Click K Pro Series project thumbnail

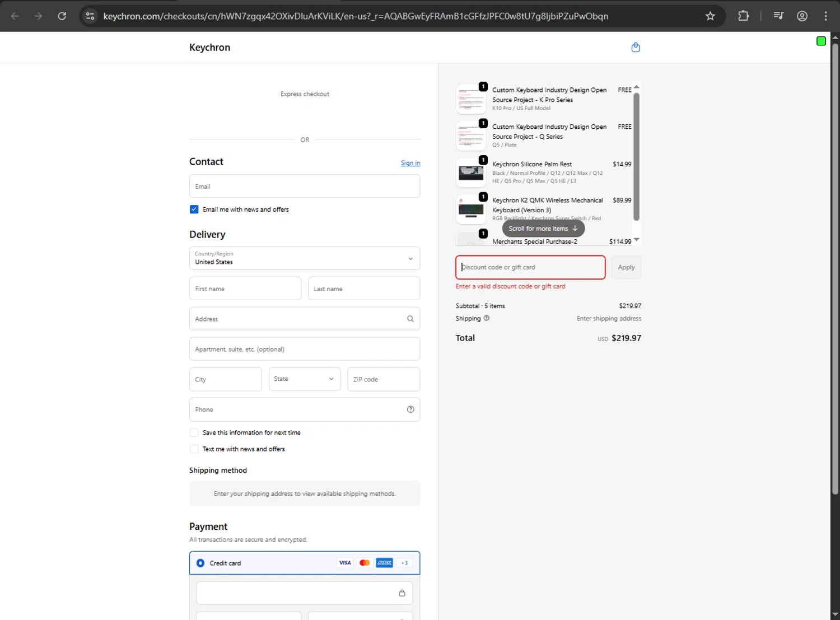[x=471, y=99]
